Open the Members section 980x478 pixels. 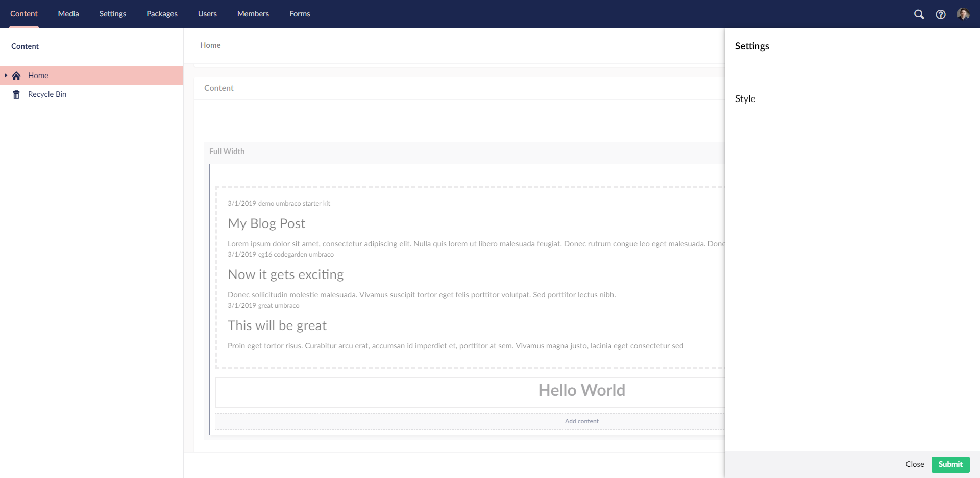point(253,14)
